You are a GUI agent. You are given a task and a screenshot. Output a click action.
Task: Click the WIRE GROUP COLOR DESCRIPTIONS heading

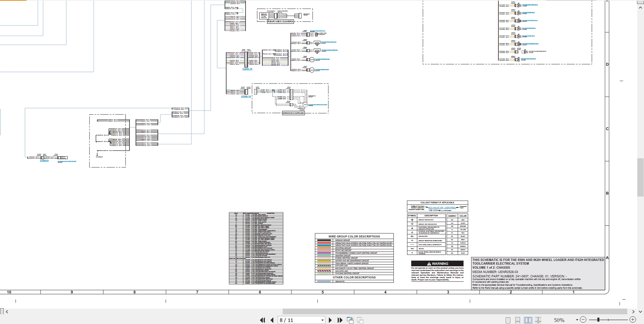click(x=354, y=236)
